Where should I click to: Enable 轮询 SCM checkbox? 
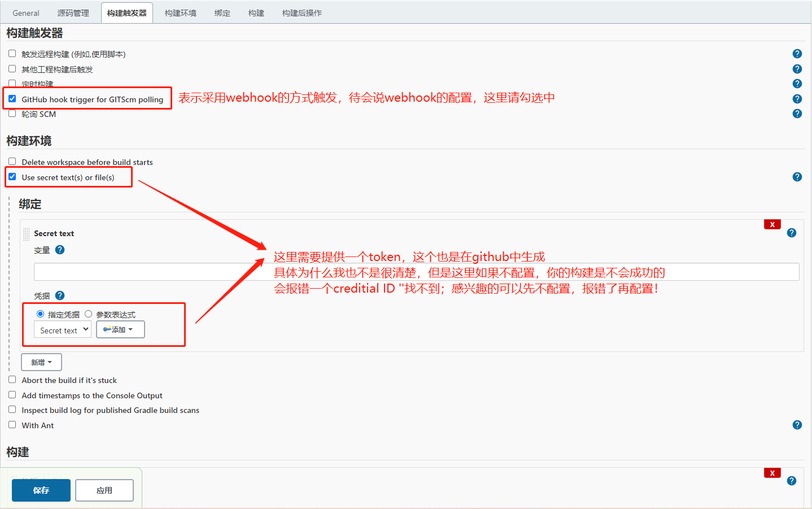(x=12, y=114)
